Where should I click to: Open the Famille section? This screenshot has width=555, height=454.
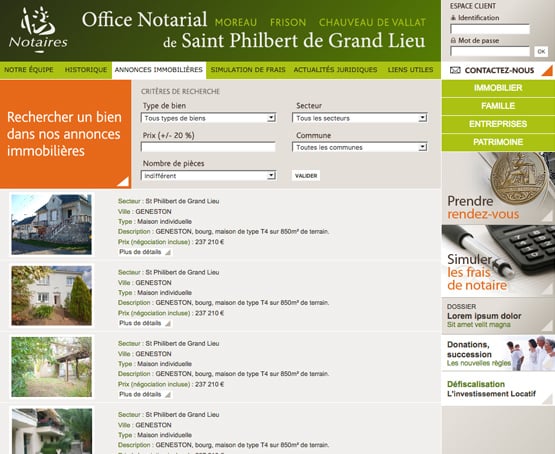coord(498,106)
